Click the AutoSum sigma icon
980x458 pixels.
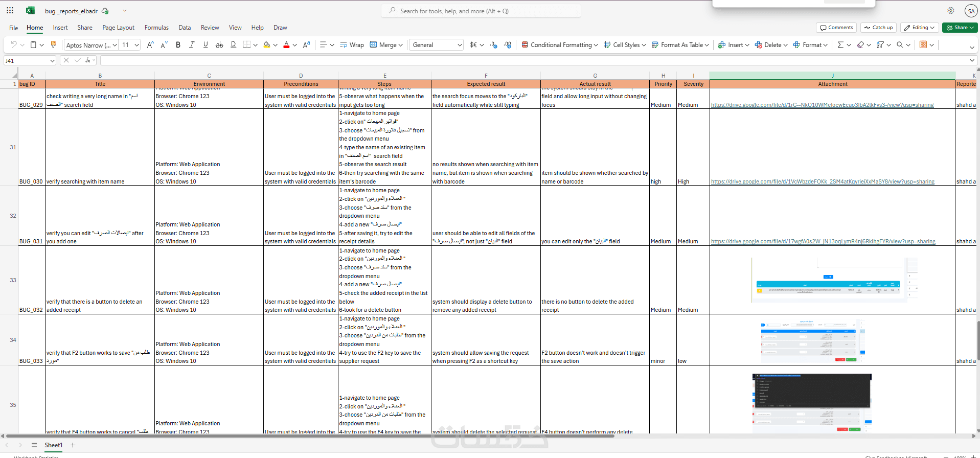(x=840, y=45)
